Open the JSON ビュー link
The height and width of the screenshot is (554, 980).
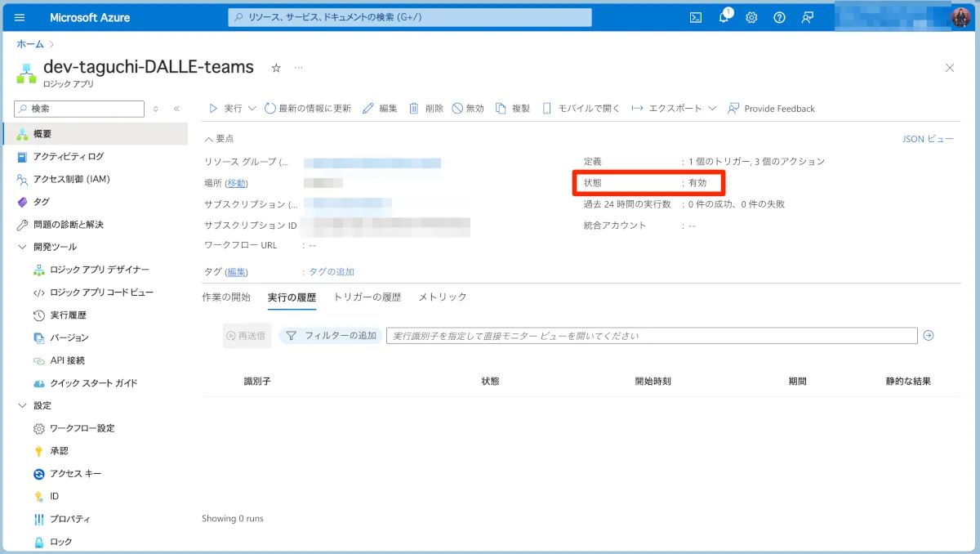pos(928,139)
